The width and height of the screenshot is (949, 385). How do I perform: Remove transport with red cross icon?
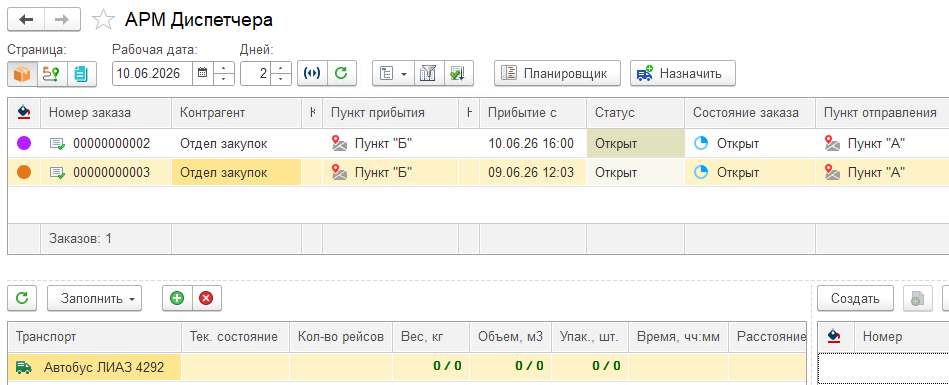tap(206, 298)
